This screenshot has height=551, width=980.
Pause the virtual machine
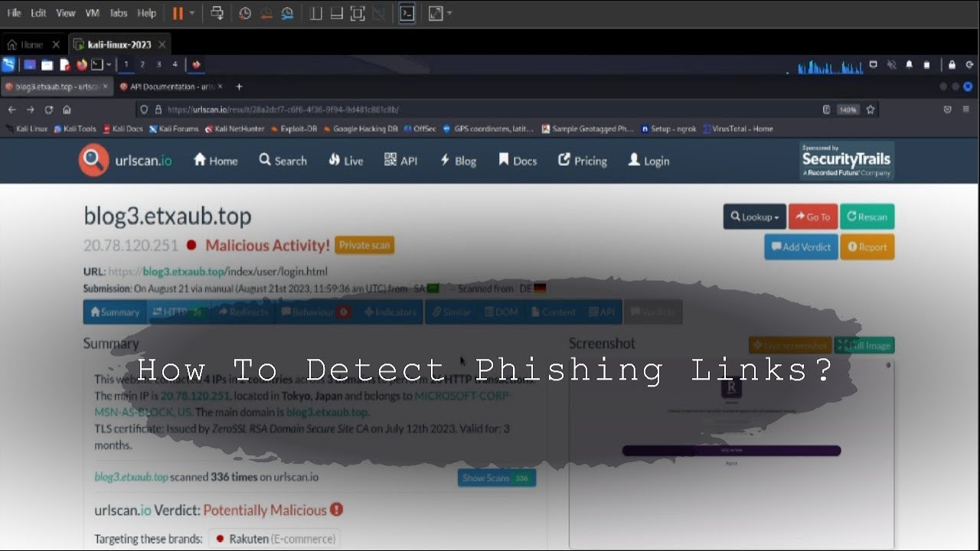pos(178,13)
